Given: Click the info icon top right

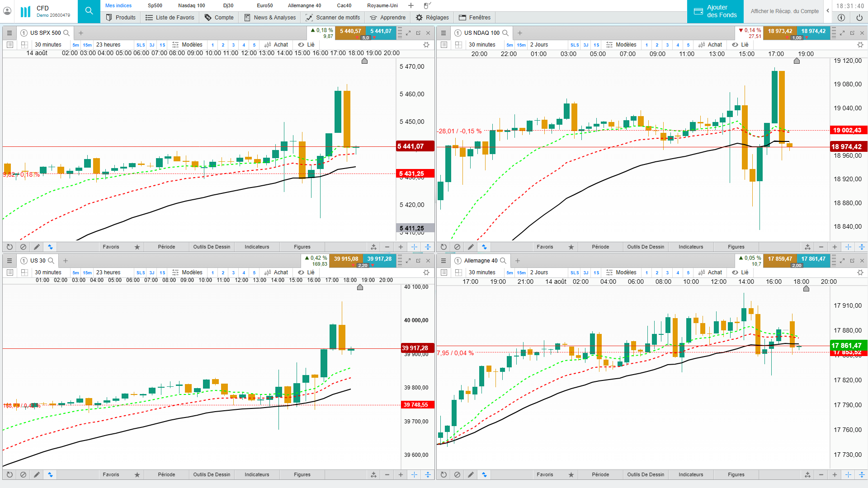Looking at the screenshot, I should [841, 18].
